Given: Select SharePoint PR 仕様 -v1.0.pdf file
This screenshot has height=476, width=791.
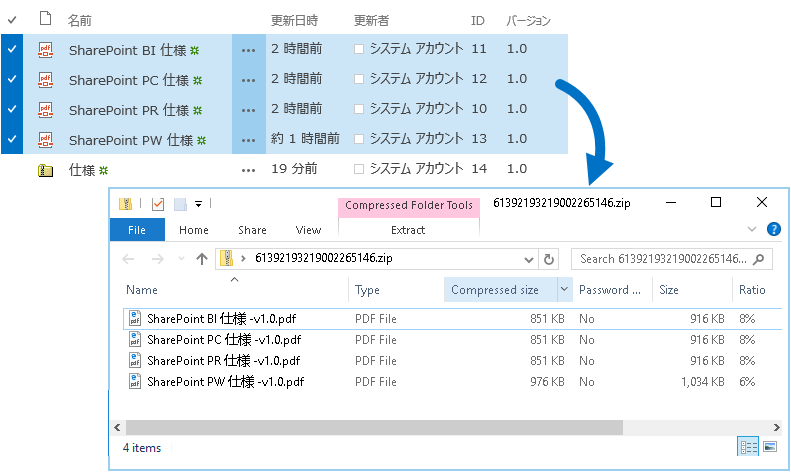Looking at the screenshot, I should (223, 361).
